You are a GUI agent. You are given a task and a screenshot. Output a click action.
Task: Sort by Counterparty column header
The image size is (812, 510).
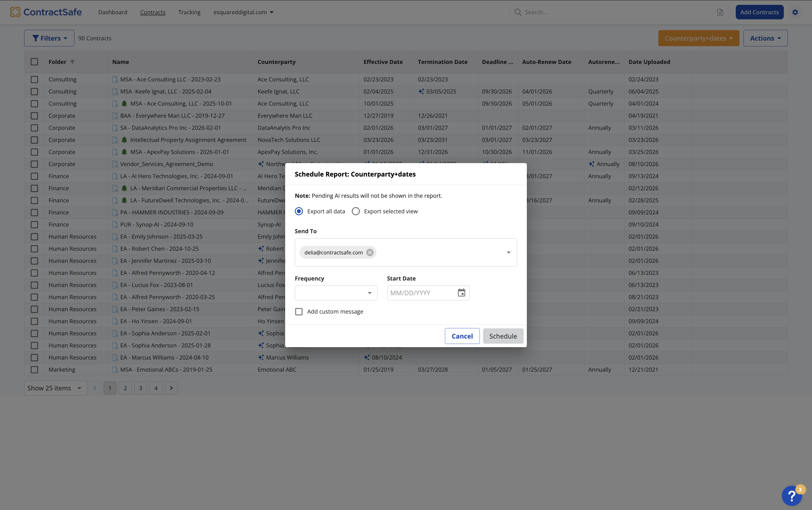tap(276, 62)
